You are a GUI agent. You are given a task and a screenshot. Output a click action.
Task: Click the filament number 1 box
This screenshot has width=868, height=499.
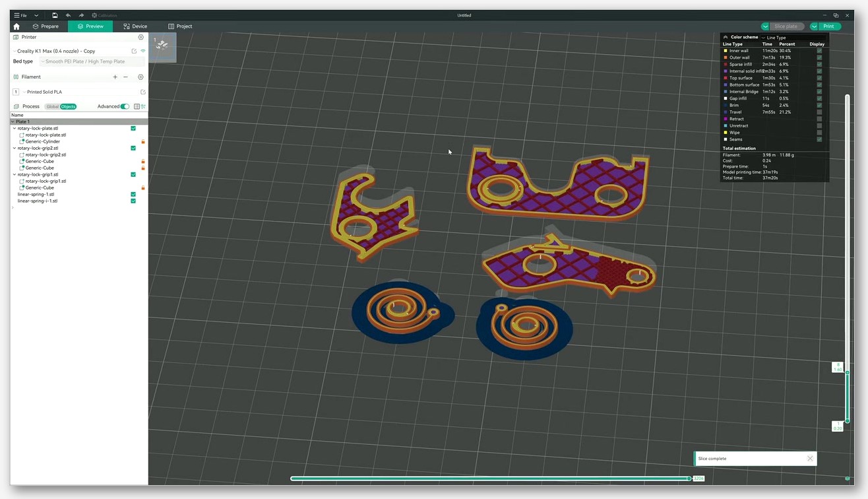coord(16,92)
